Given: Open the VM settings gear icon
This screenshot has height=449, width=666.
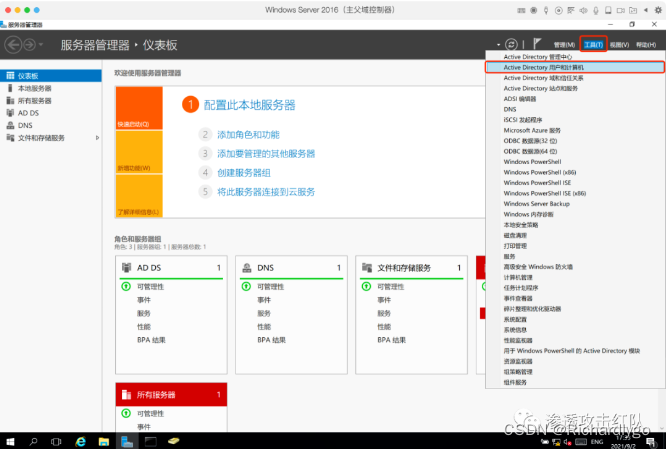Looking at the screenshot, I should (x=658, y=10).
